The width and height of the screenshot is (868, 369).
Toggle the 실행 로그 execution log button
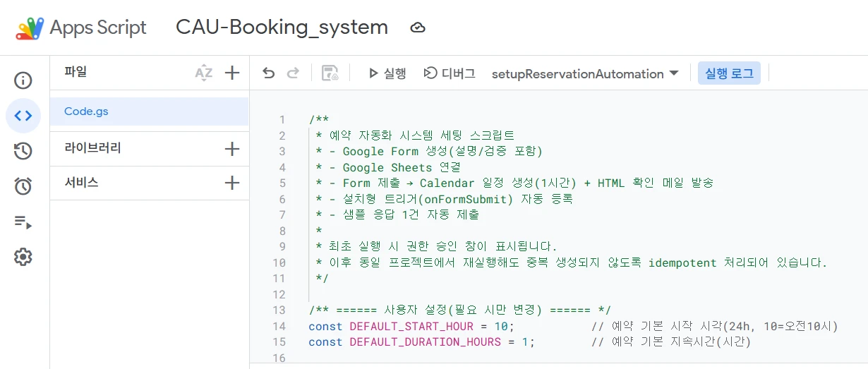point(729,73)
